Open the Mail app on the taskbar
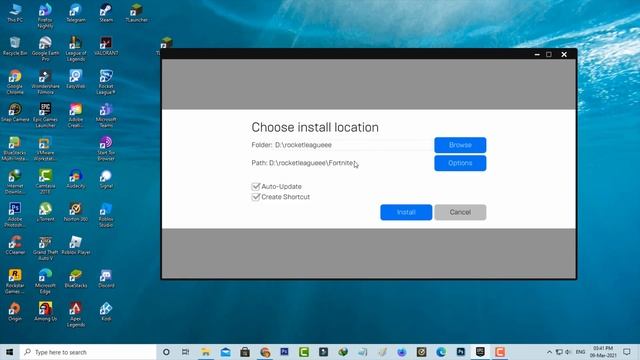This screenshot has height=360, width=640. pyautogui.click(x=225, y=352)
